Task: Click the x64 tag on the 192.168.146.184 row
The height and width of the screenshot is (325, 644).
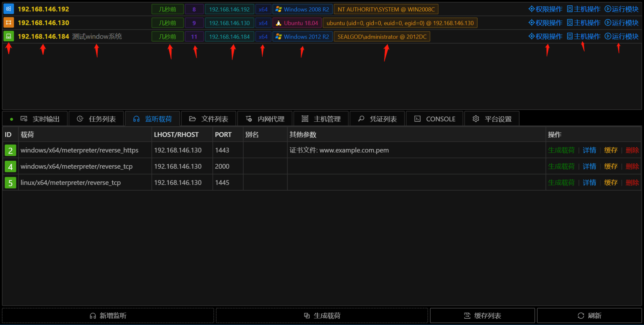Action: pyautogui.click(x=263, y=37)
